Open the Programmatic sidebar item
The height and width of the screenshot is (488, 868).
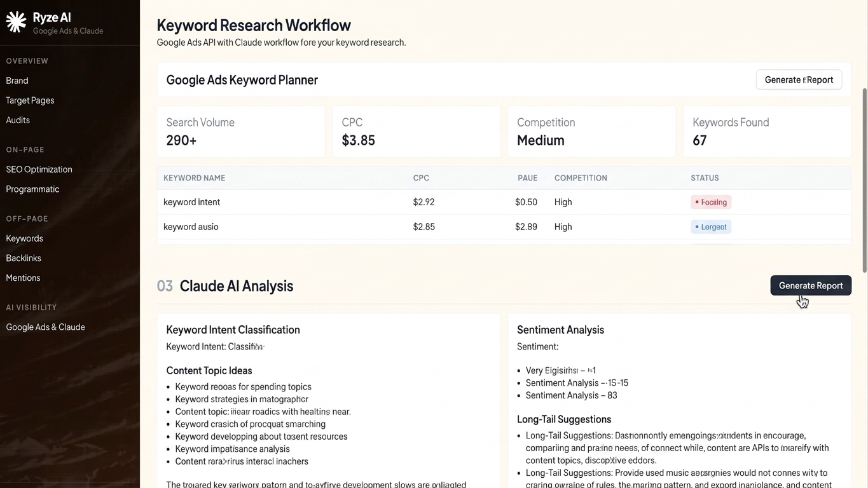coord(32,189)
